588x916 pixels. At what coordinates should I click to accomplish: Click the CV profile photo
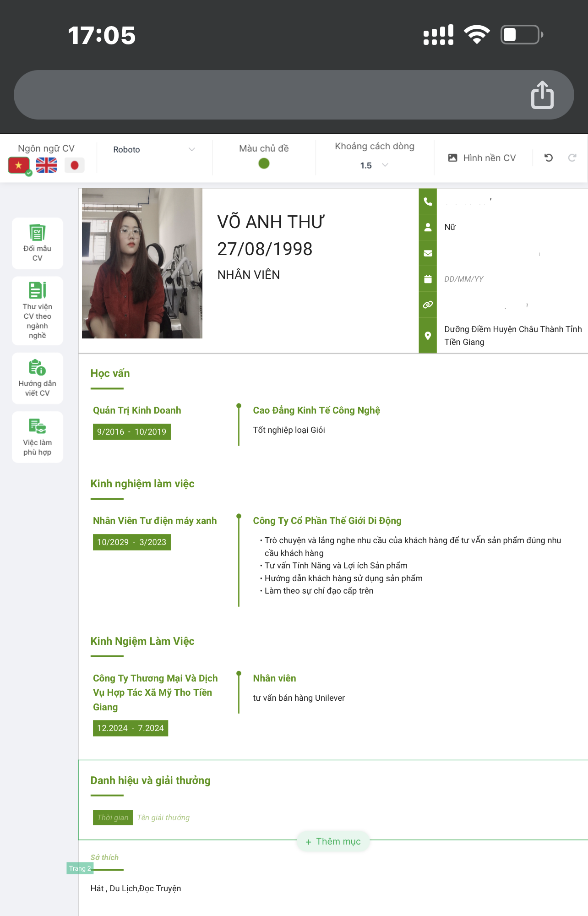coord(142,263)
